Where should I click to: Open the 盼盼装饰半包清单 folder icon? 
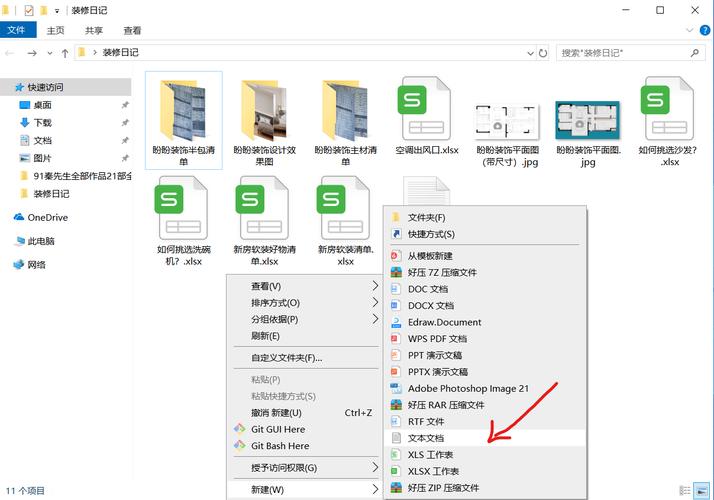tap(183, 110)
